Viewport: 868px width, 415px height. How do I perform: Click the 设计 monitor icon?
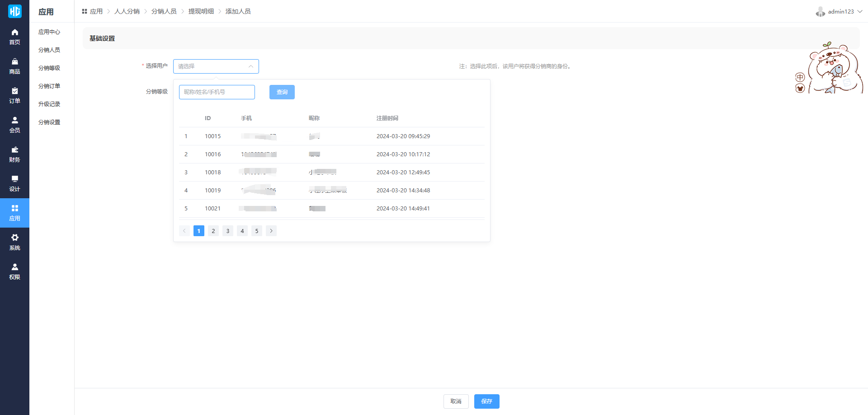click(x=14, y=179)
